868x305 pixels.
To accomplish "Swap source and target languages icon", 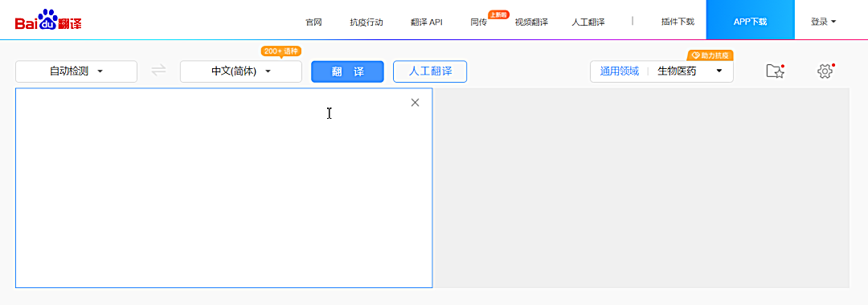I will (x=159, y=71).
